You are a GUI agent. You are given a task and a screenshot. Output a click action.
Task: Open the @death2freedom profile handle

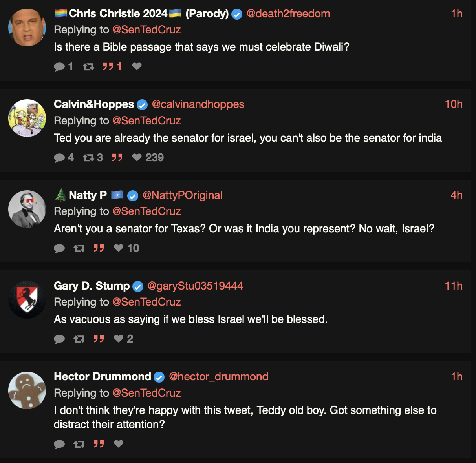(288, 14)
